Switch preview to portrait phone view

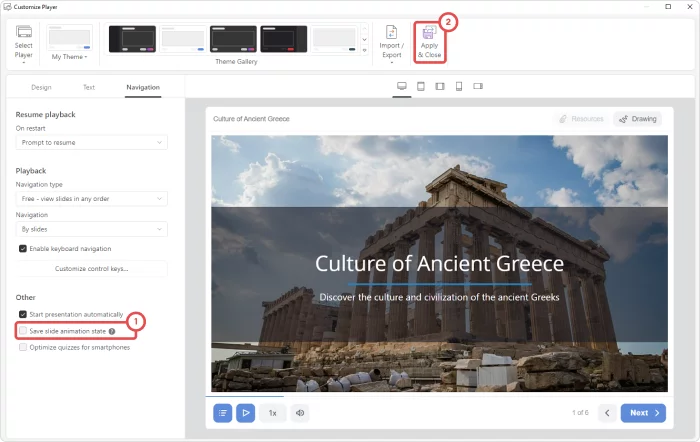(x=459, y=86)
